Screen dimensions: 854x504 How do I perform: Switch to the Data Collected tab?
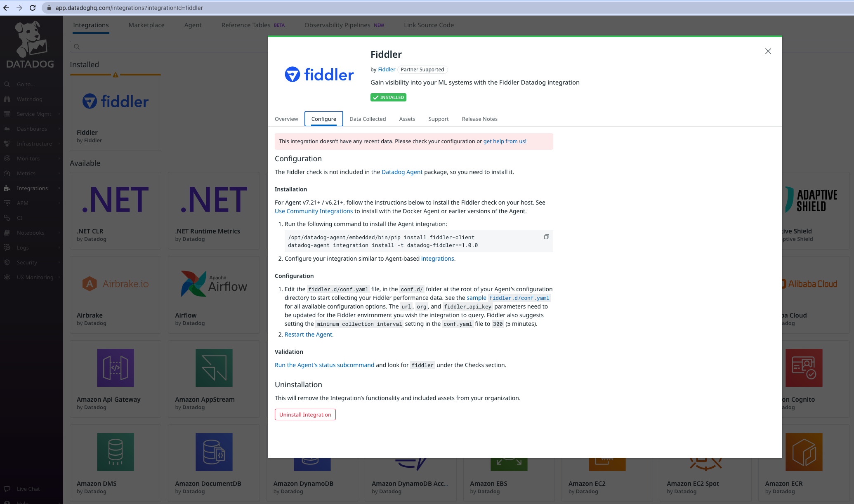367,119
